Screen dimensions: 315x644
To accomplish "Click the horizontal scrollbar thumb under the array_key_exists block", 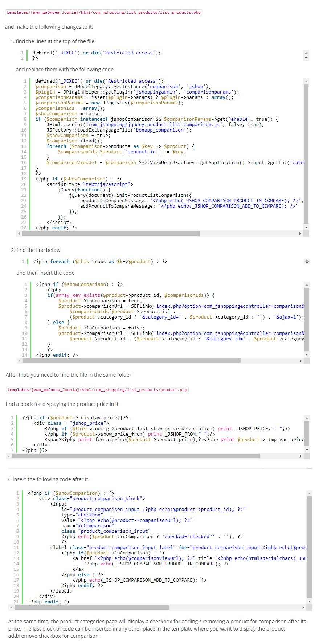I will pos(132,361).
